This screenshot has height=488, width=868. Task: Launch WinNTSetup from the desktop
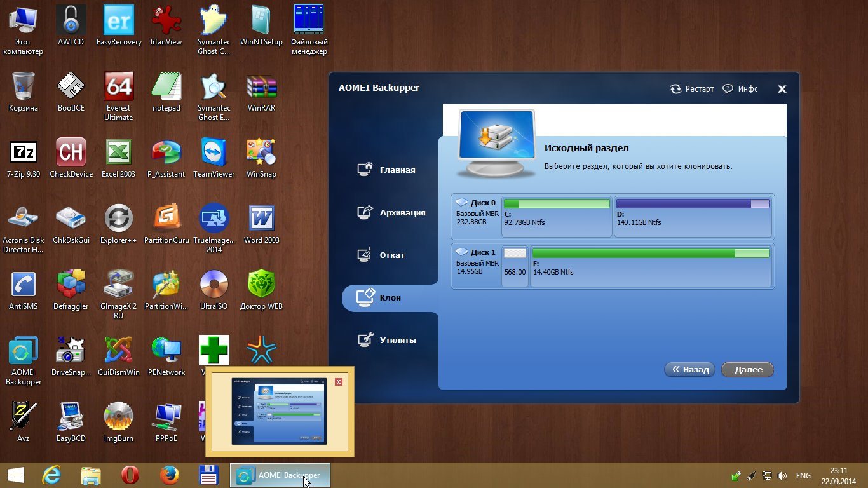point(261,26)
